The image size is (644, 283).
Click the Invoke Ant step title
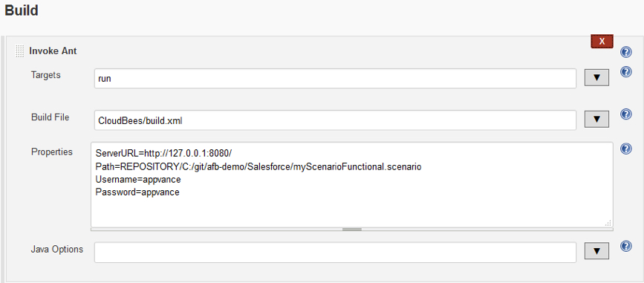tap(53, 51)
